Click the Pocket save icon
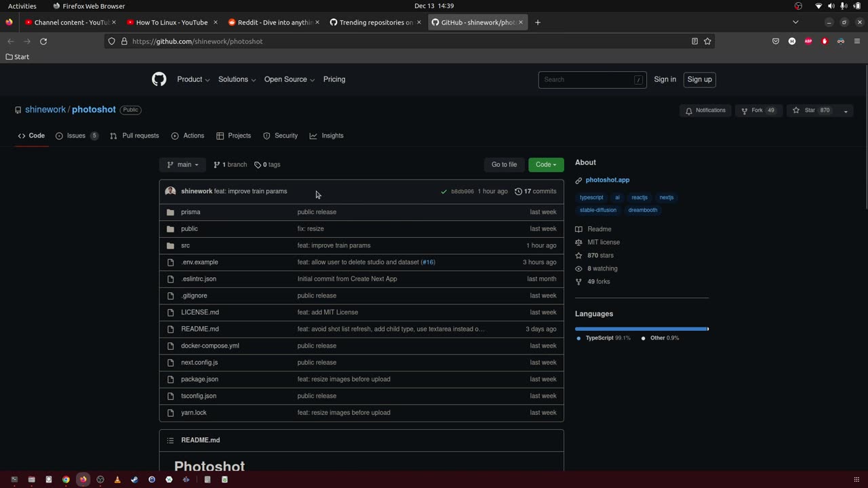This screenshot has height=488, width=868. click(776, 41)
